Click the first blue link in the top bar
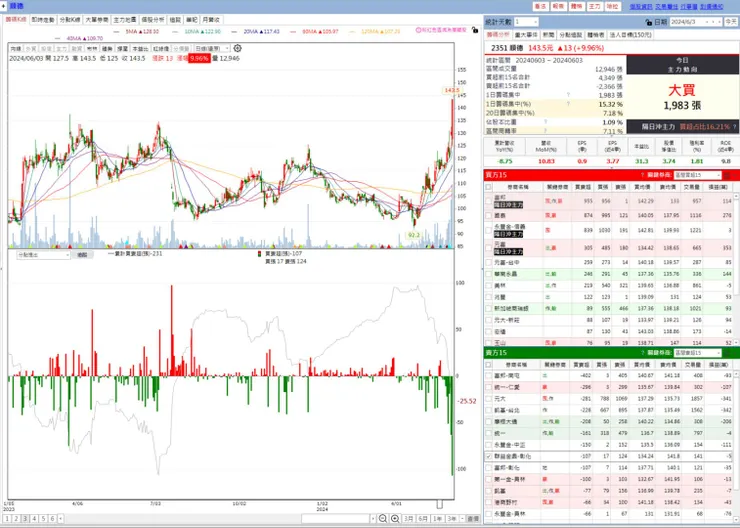This screenshot has height=528, width=740. pyautogui.click(x=640, y=7)
